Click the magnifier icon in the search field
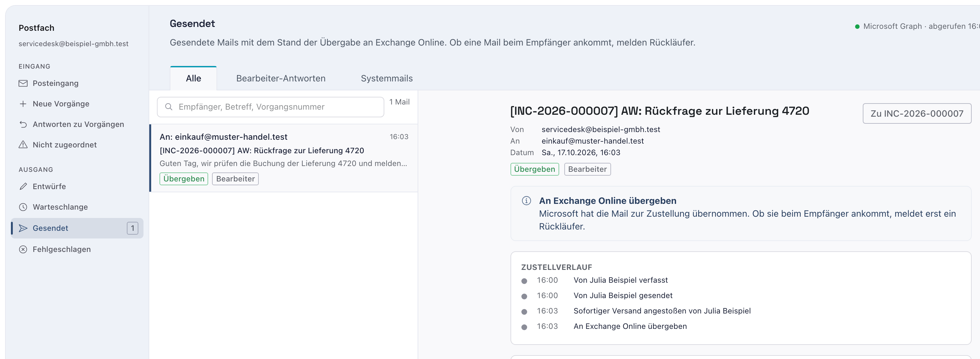Image resolution: width=980 pixels, height=359 pixels. [x=169, y=107]
